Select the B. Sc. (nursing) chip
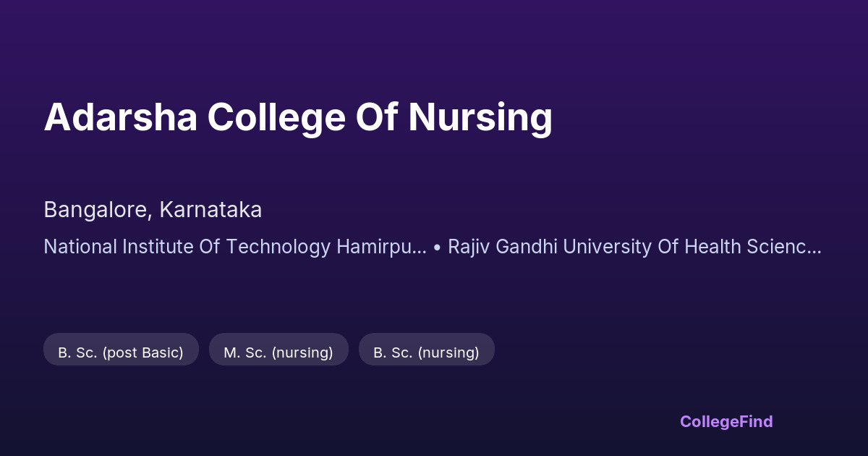This screenshot has height=456, width=868. click(x=426, y=352)
